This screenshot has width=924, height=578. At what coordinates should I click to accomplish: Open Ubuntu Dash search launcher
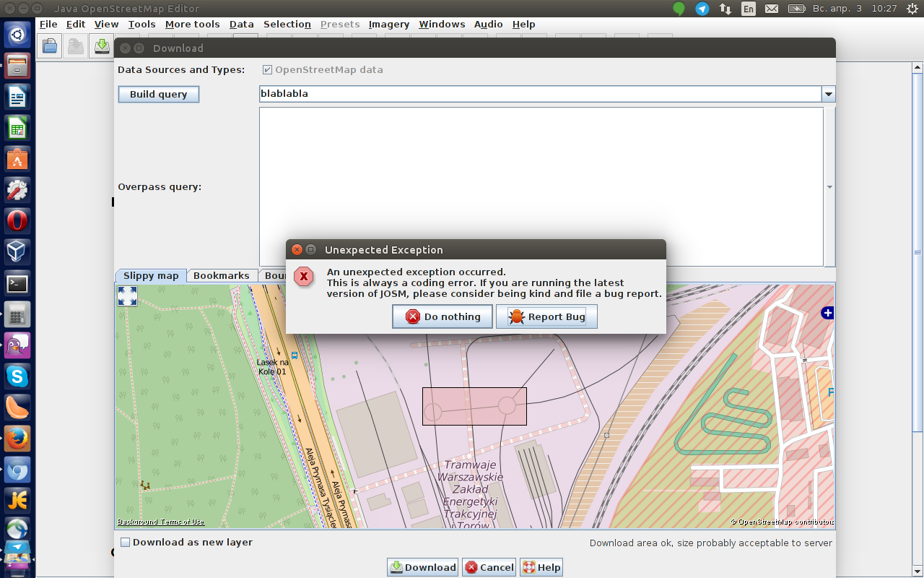pos(17,34)
